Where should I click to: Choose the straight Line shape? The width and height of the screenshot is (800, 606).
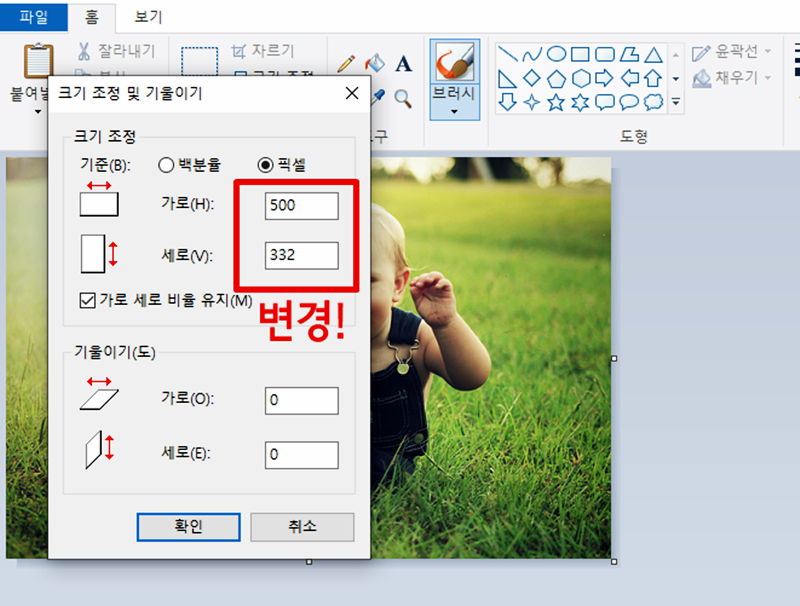click(508, 54)
